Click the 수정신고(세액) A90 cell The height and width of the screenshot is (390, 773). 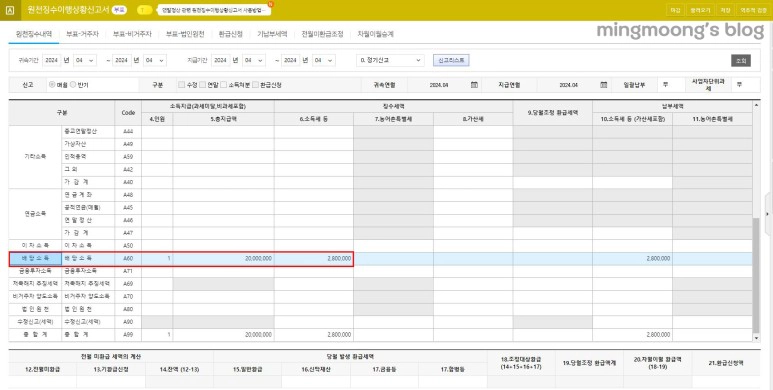pyautogui.click(x=128, y=322)
